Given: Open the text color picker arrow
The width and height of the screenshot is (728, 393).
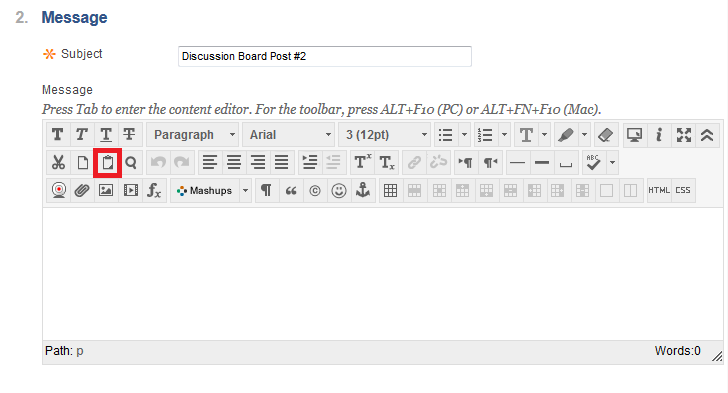Looking at the screenshot, I should click(x=545, y=135).
